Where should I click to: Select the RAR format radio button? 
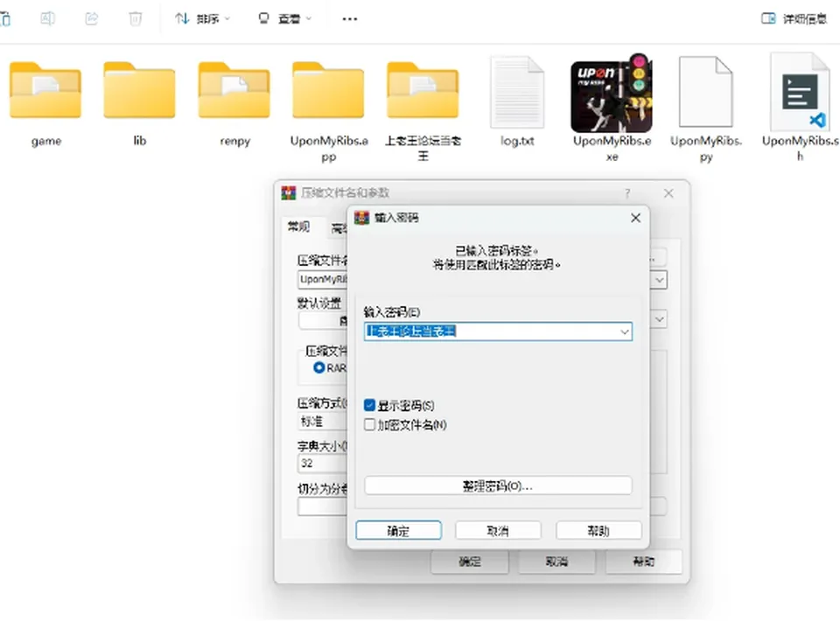point(319,367)
